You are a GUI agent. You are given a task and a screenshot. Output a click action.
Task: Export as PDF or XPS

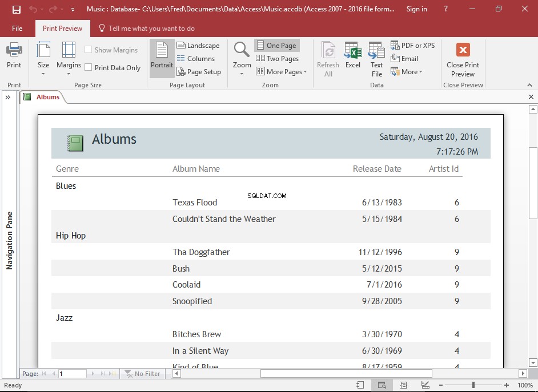pyautogui.click(x=413, y=45)
